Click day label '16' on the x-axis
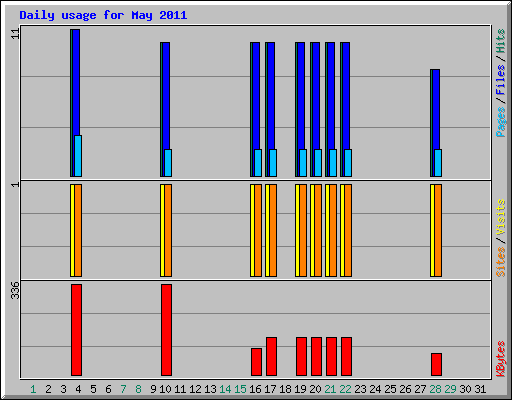This screenshot has height=400, width=512. [x=255, y=389]
